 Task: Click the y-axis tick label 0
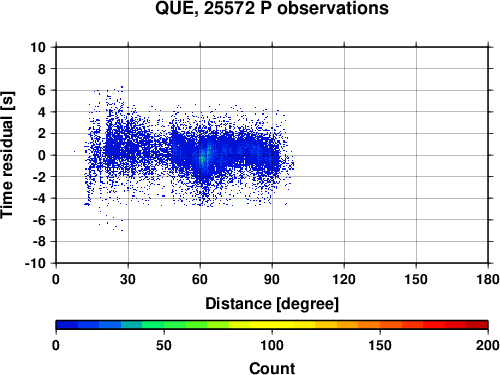(42, 155)
